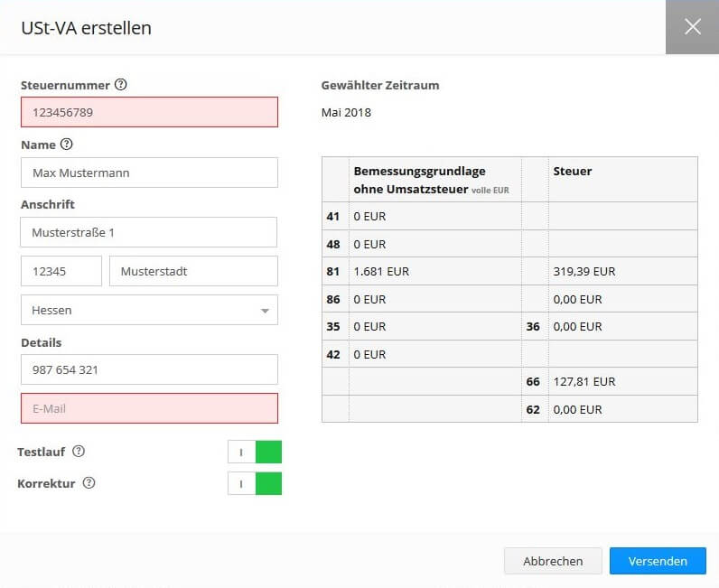Click the Musterstraße 1 address field
This screenshot has height=588, width=719.
(149, 232)
